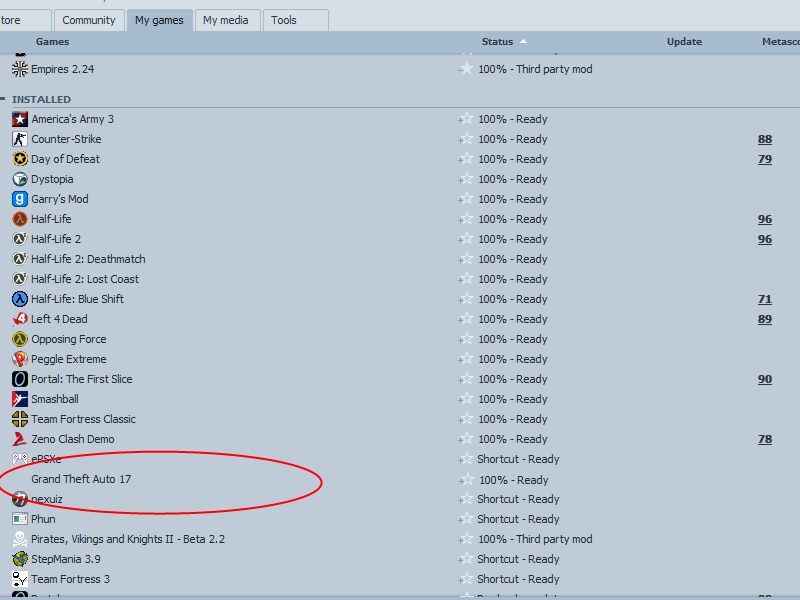Click the Half-Life 2 game icon
800x600 pixels.
(x=20, y=239)
